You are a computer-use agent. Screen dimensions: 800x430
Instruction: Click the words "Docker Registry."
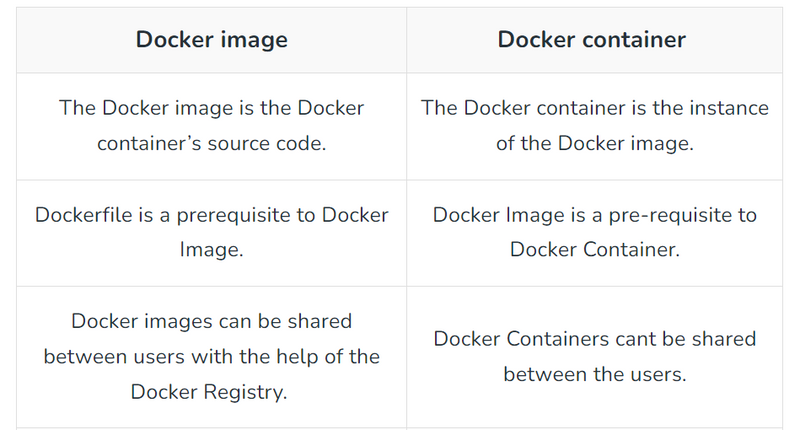(x=209, y=392)
